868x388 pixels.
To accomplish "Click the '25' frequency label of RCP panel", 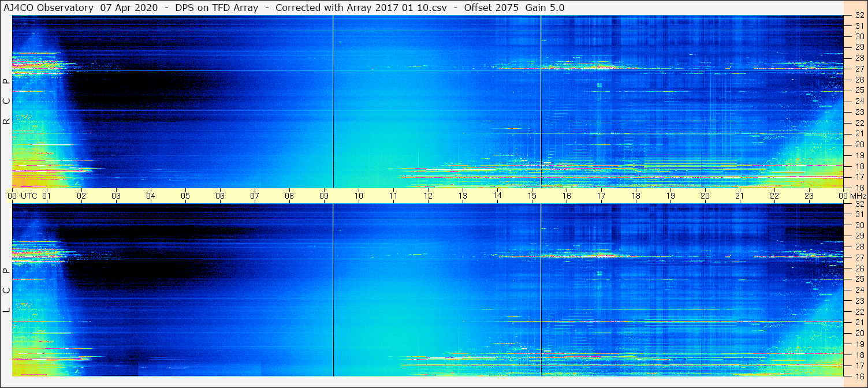I will tap(859, 91).
